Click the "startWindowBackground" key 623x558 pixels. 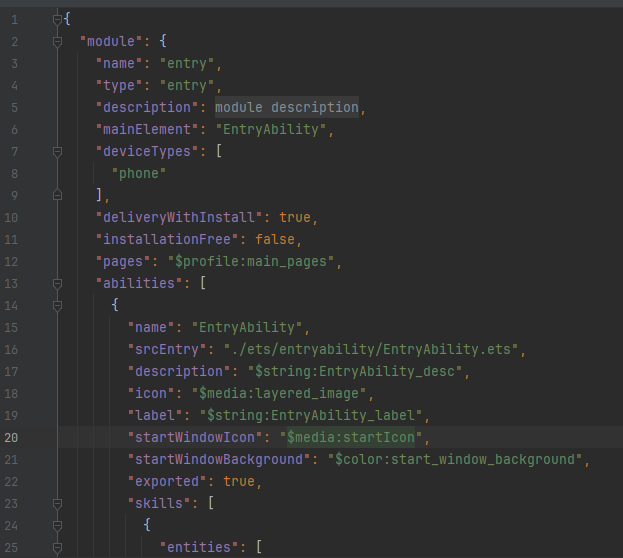(219, 459)
